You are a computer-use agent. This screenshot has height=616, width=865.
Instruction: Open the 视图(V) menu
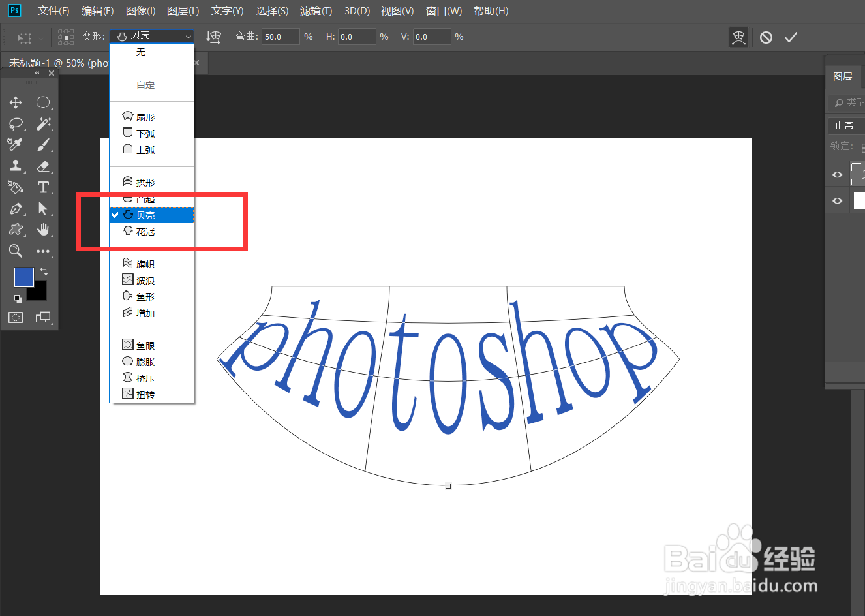point(397,10)
